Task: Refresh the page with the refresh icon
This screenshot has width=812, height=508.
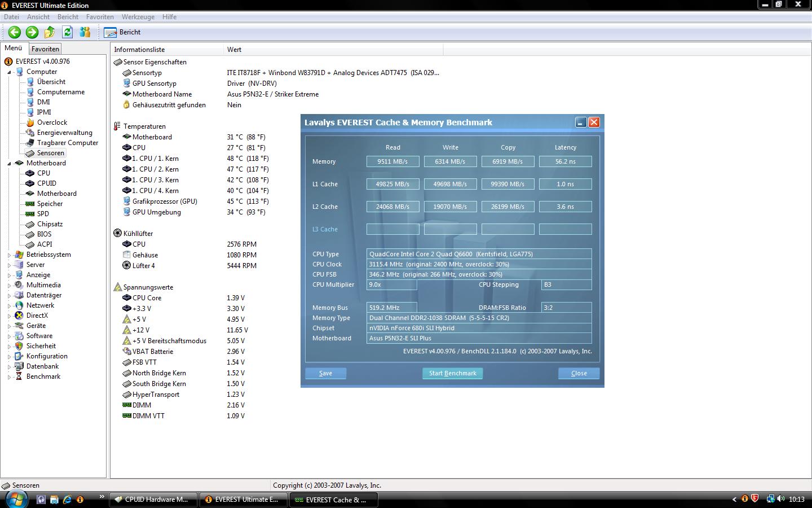Action: pyautogui.click(x=68, y=32)
